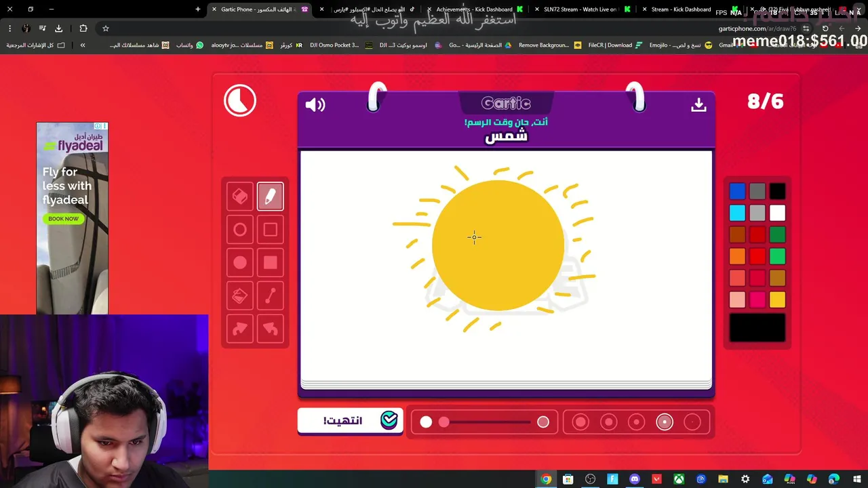Click the right-pointing curved arrow tool
The image size is (868, 488).
pos(240,329)
